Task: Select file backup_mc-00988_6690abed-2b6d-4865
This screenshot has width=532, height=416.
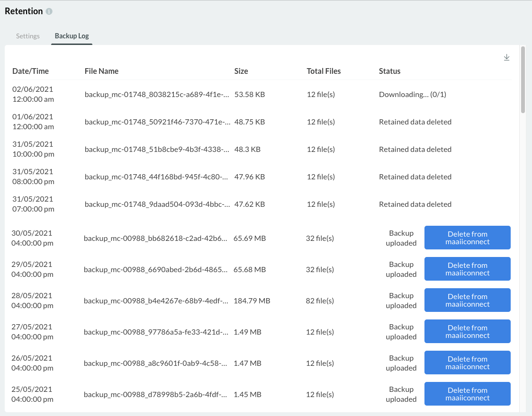Action: 156,270
